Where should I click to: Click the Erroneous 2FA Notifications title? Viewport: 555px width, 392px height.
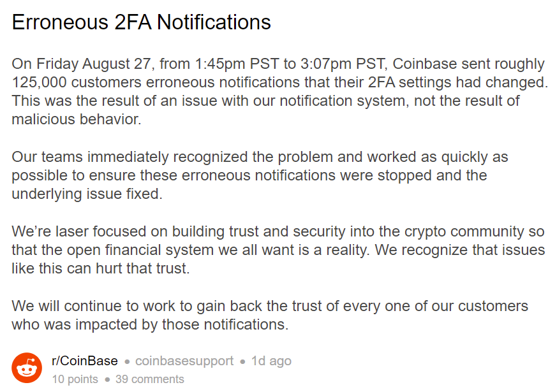[141, 22]
